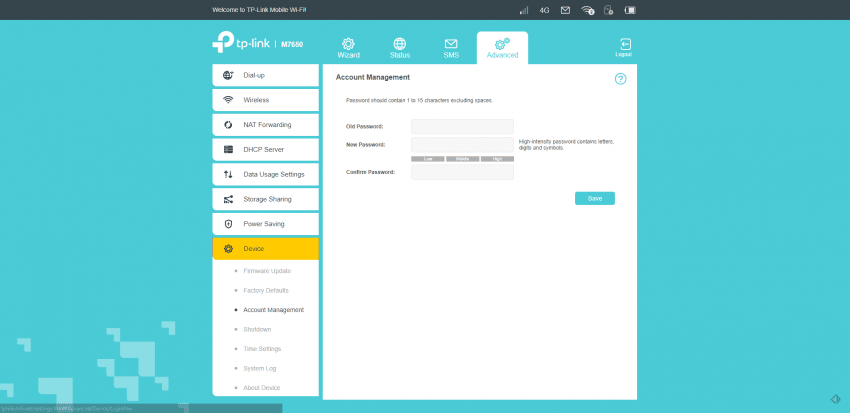Click the Data Usage arrows icon
The width and height of the screenshot is (850, 413).
pyautogui.click(x=228, y=175)
